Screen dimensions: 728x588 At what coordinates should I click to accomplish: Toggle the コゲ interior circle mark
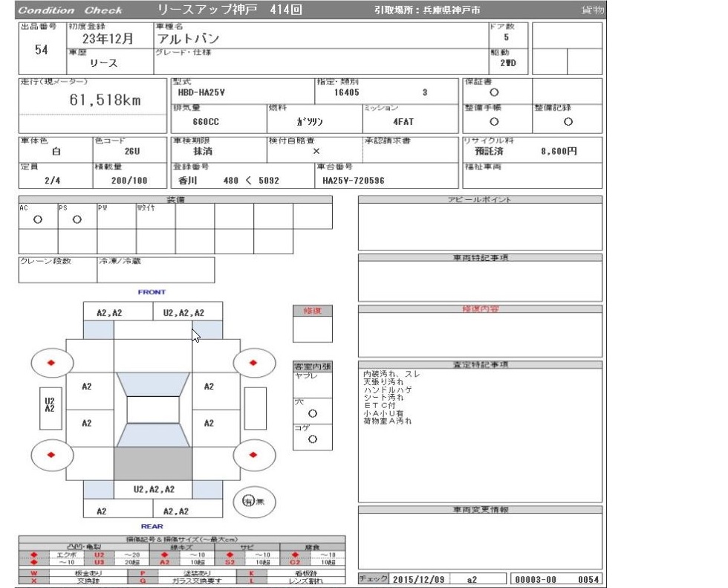point(312,439)
